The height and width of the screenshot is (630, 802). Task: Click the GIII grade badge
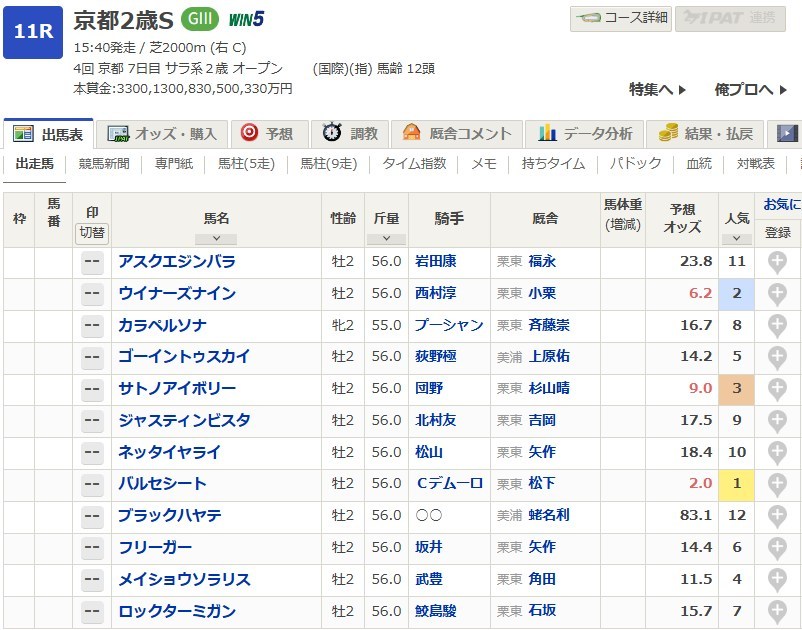(x=200, y=19)
